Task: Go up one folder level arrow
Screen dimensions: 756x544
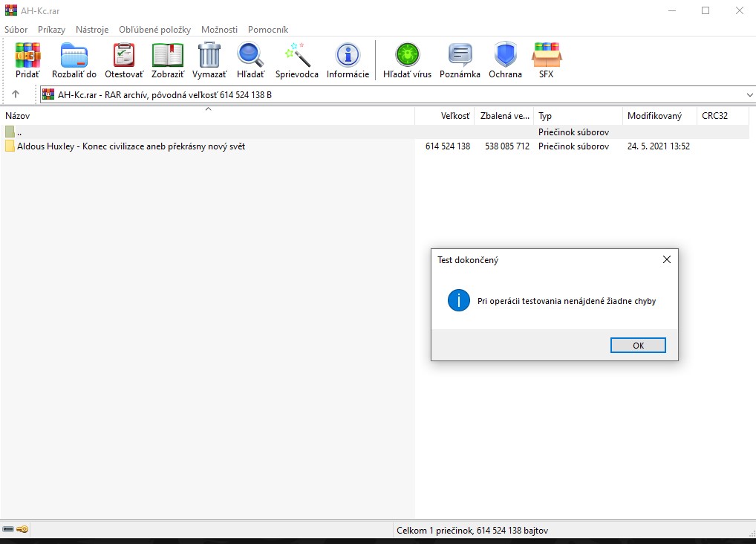Action: coord(16,94)
